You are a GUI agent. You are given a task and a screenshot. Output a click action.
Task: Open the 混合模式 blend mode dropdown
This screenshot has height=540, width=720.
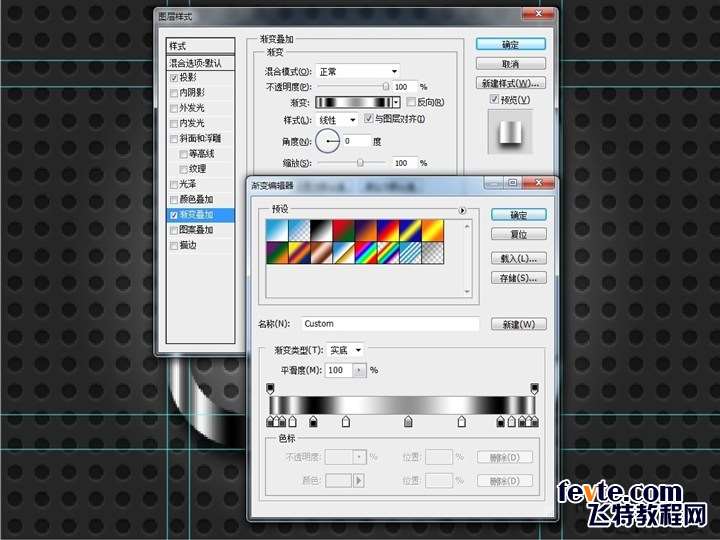[358, 71]
